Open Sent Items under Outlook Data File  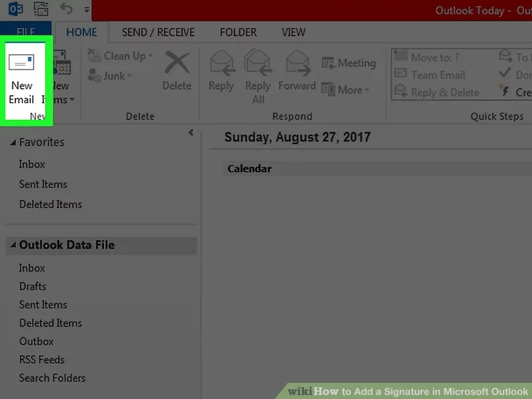[x=43, y=305]
